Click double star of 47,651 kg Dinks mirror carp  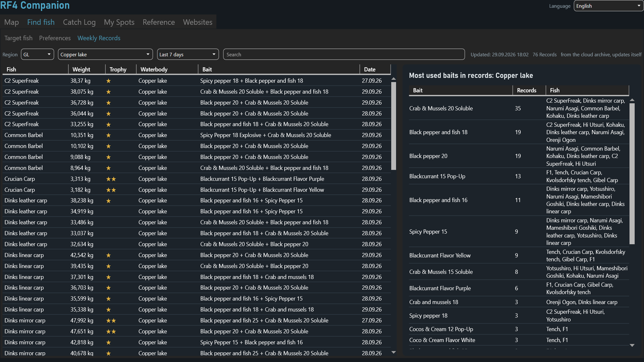111,331
